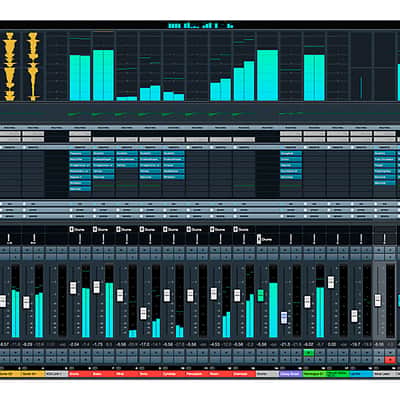
Task: Click the pan control on the -2.04 channel
Action: click(x=80, y=239)
